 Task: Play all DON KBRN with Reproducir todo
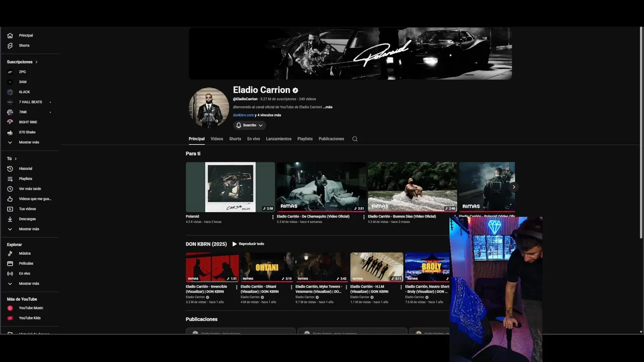(248, 244)
